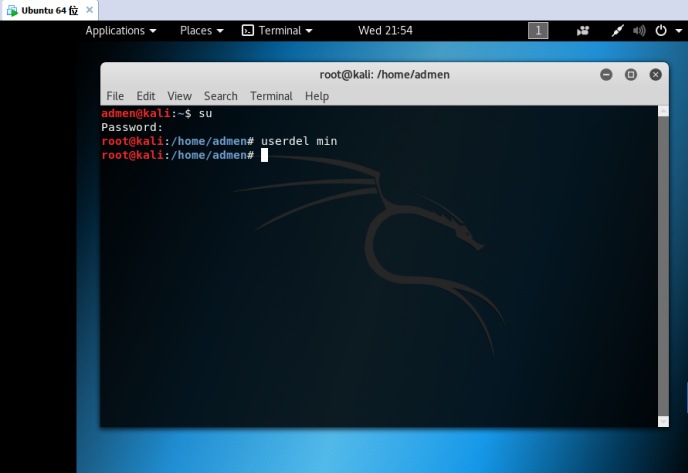Click the terminal icon beside Terminal label

(248, 31)
